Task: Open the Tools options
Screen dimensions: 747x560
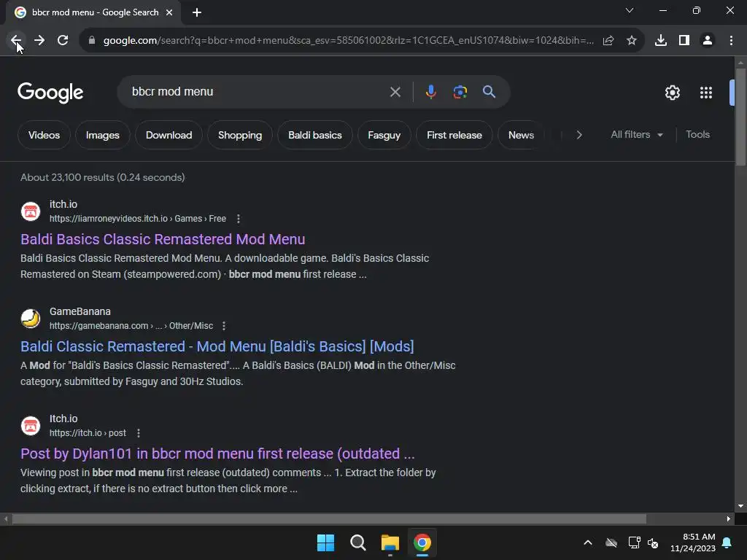Action: 697,135
